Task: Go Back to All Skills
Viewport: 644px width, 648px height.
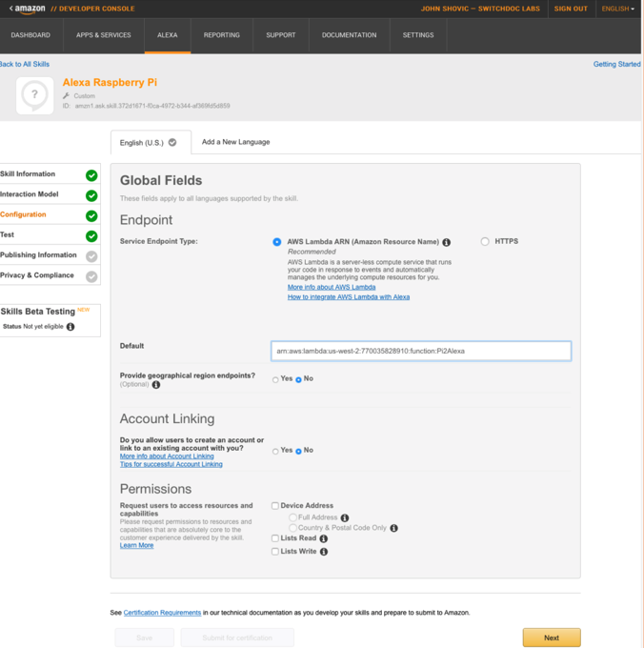Action: pos(25,64)
